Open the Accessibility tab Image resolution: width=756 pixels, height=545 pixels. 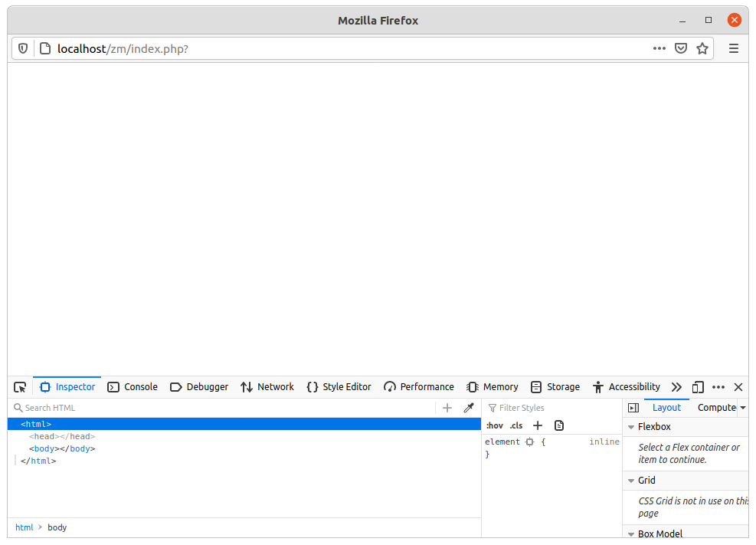point(627,387)
